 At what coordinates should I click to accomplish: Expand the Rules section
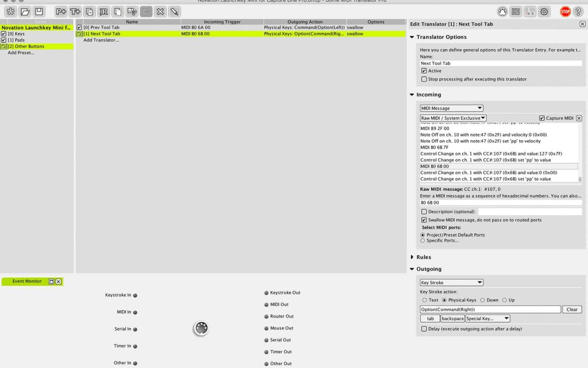point(412,257)
